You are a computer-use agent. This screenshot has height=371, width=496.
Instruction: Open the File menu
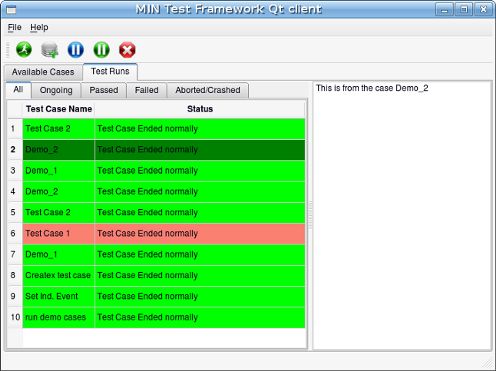click(15, 27)
